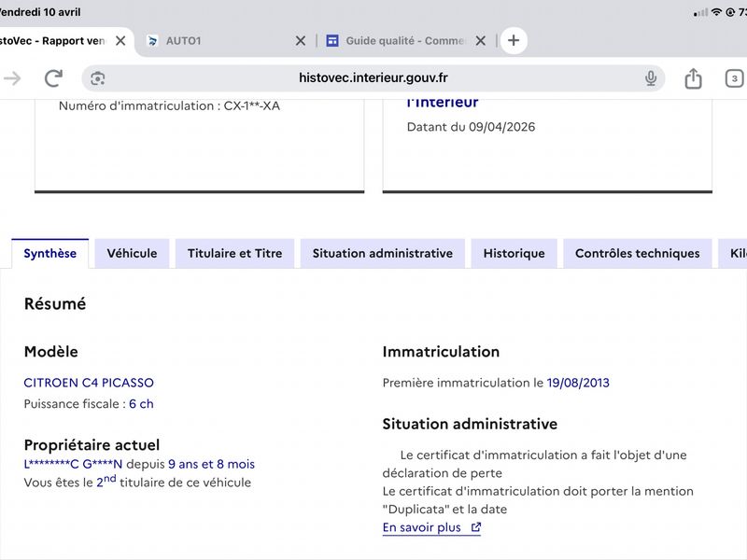Add a new browser tab
The height and width of the screenshot is (560, 747).
pos(514,40)
